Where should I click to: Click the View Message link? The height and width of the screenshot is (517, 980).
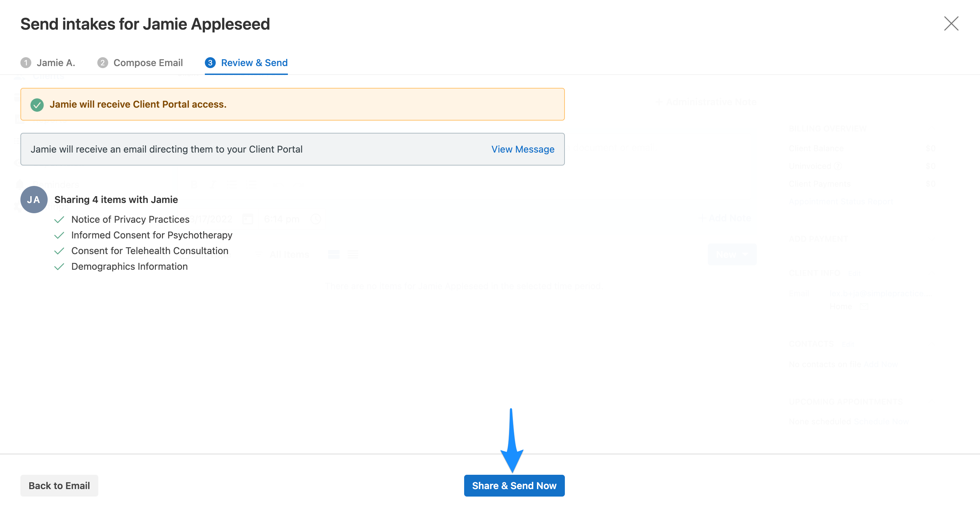523,149
